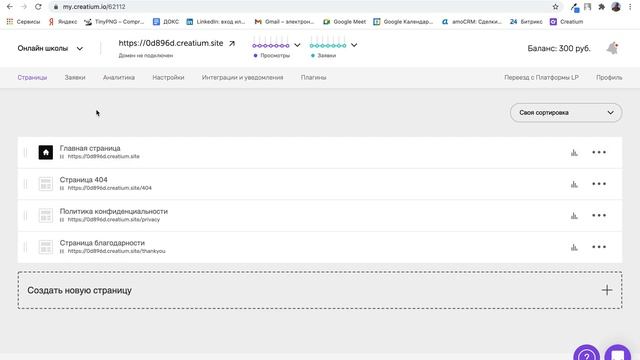Open more options for Страница 404
This screenshot has height=360, width=640.
click(599, 184)
